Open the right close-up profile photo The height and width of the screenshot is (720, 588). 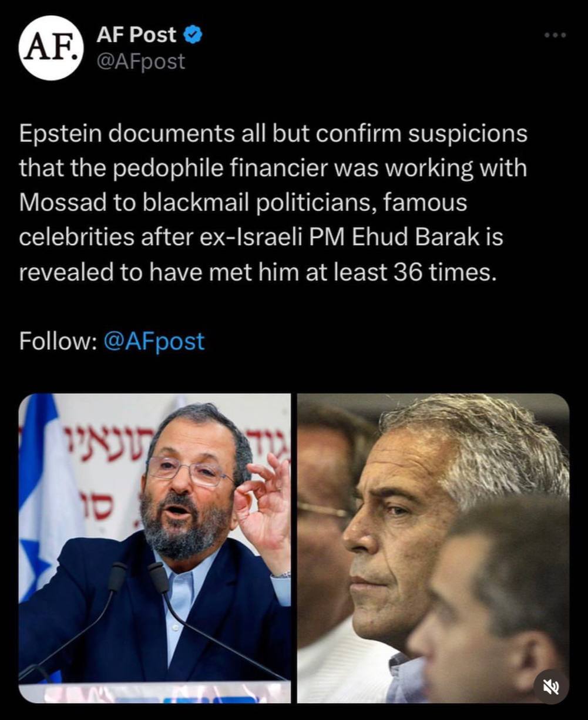[x=433, y=547]
